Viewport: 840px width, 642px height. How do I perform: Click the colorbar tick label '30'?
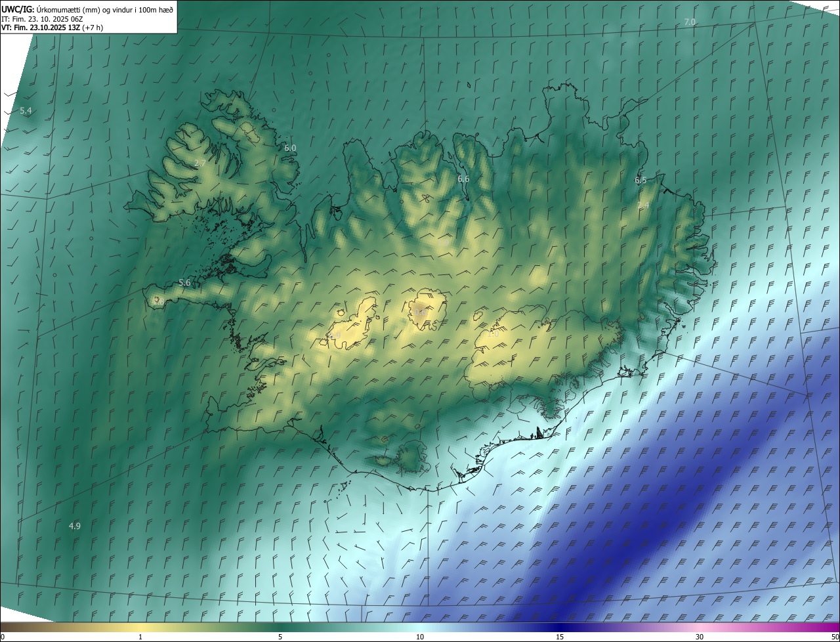pos(700,637)
